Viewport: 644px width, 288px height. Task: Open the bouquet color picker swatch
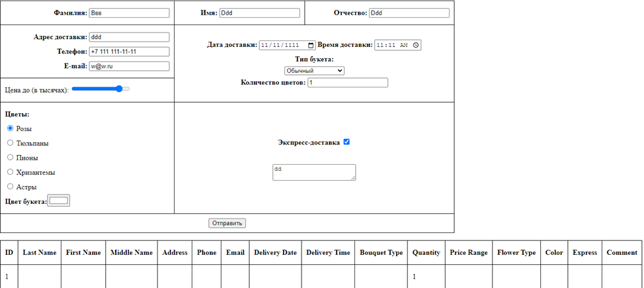(59, 201)
